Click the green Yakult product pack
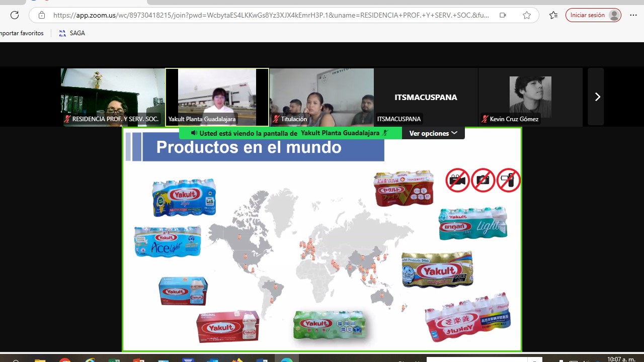Image resolution: width=644 pixels, height=362 pixels. [x=330, y=324]
